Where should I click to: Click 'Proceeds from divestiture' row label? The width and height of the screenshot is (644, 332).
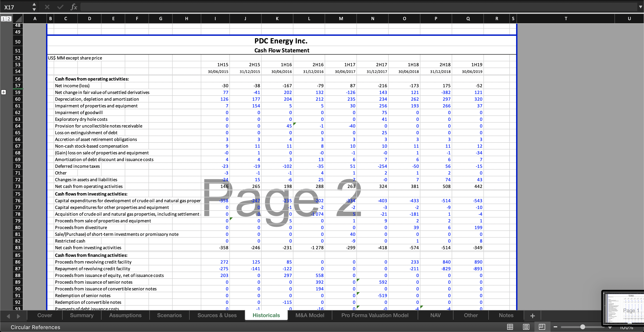(x=81, y=228)
